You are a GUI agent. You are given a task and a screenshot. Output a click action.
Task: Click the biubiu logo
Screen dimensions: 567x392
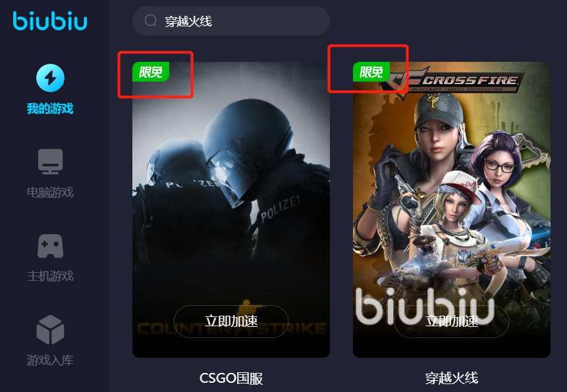click(50, 21)
